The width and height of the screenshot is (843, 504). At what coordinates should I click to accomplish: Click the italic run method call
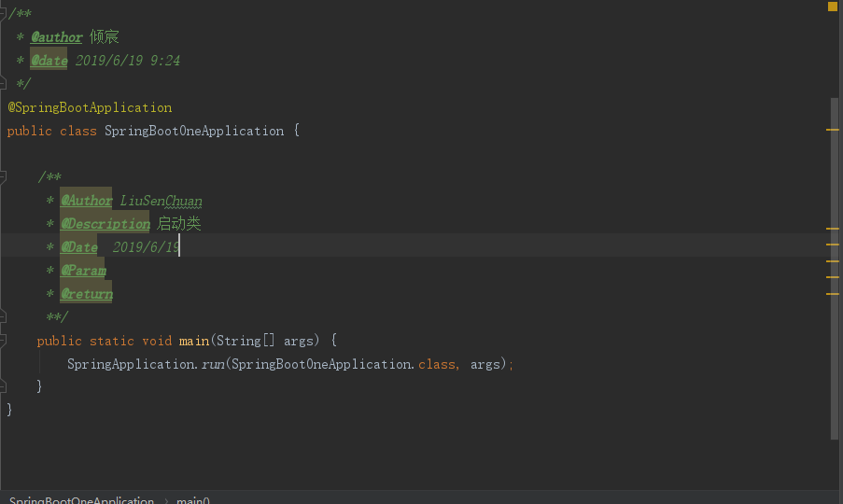tap(213, 364)
